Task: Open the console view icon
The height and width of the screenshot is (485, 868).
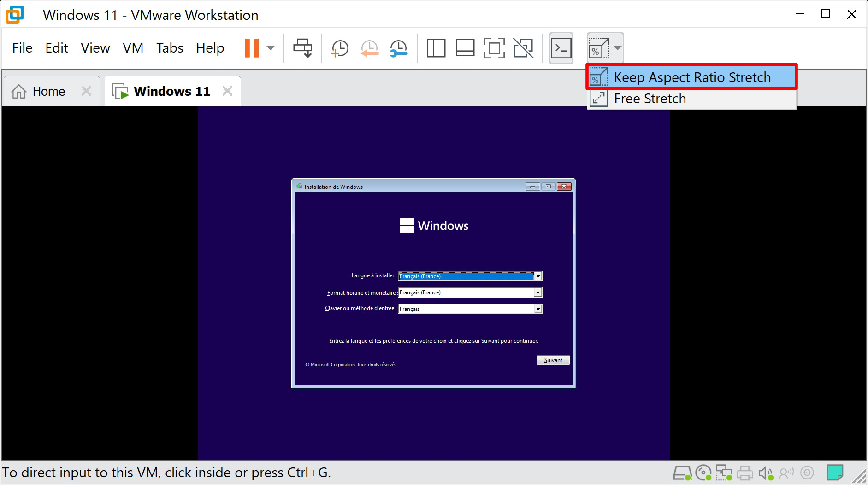Action: [x=561, y=48]
